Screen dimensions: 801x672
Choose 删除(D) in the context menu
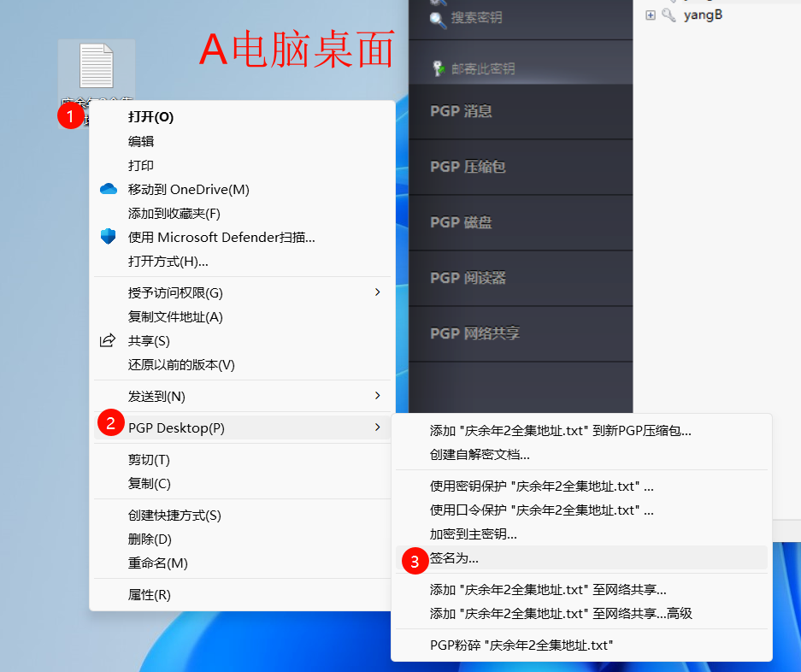(x=242, y=539)
